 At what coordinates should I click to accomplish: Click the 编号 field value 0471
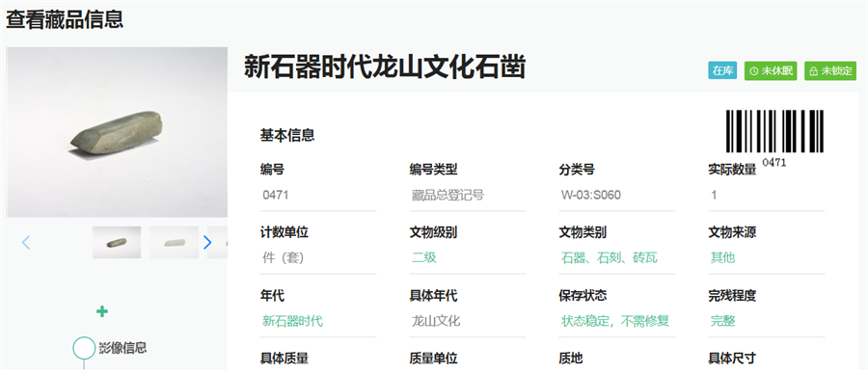click(x=318, y=196)
